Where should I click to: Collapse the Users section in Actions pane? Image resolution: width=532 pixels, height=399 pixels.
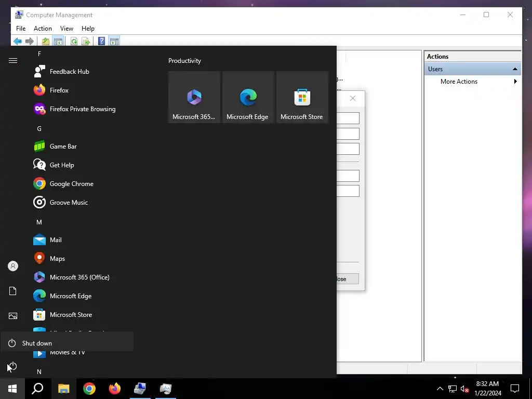pyautogui.click(x=515, y=69)
